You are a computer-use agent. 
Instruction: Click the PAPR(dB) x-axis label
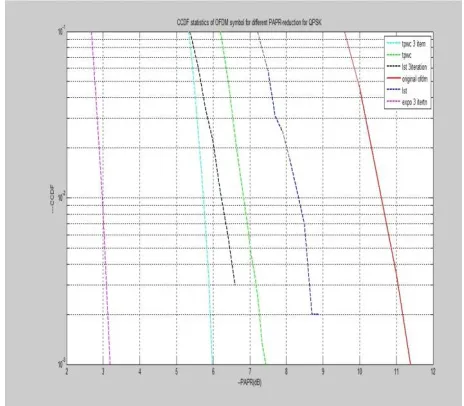(250, 383)
